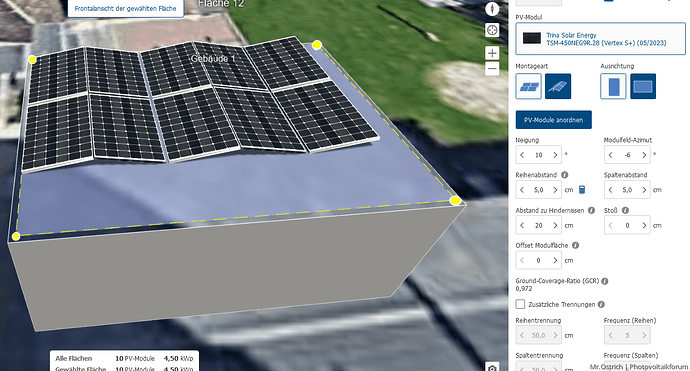The image size is (690, 371).
Task: Click the camera screenshot icon
Action: pyautogui.click(x=492, y=368)
